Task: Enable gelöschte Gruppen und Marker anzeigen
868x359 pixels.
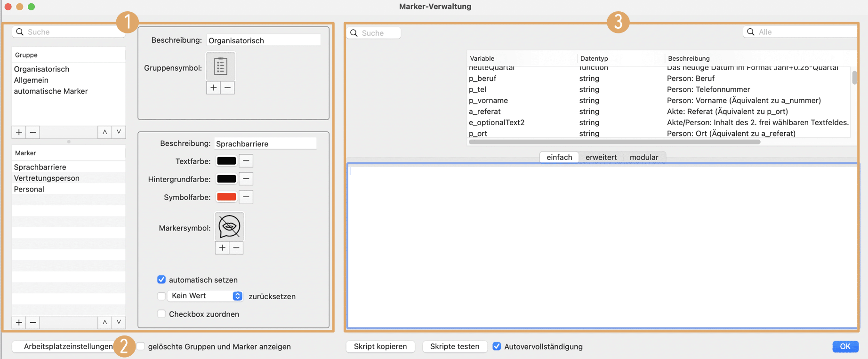Action: tap(141, 346)
